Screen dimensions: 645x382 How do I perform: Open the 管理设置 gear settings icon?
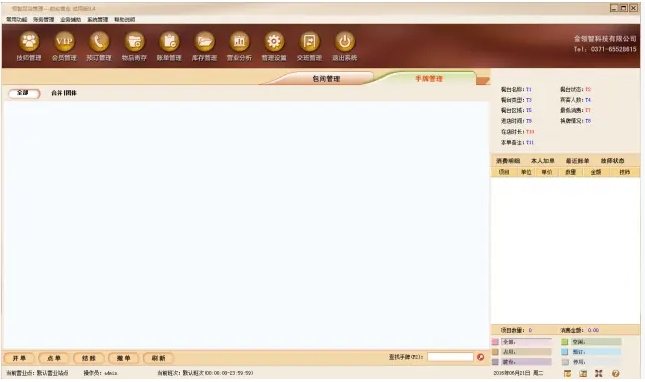click(x=274, y=42)
